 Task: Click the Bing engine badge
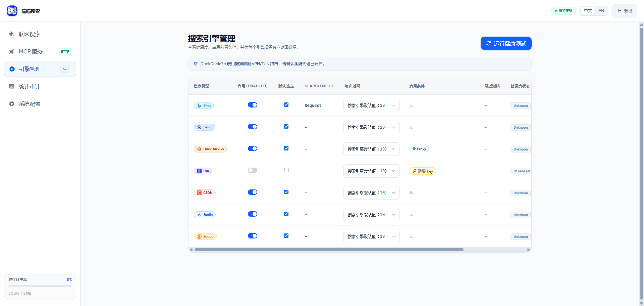[204, 105]
